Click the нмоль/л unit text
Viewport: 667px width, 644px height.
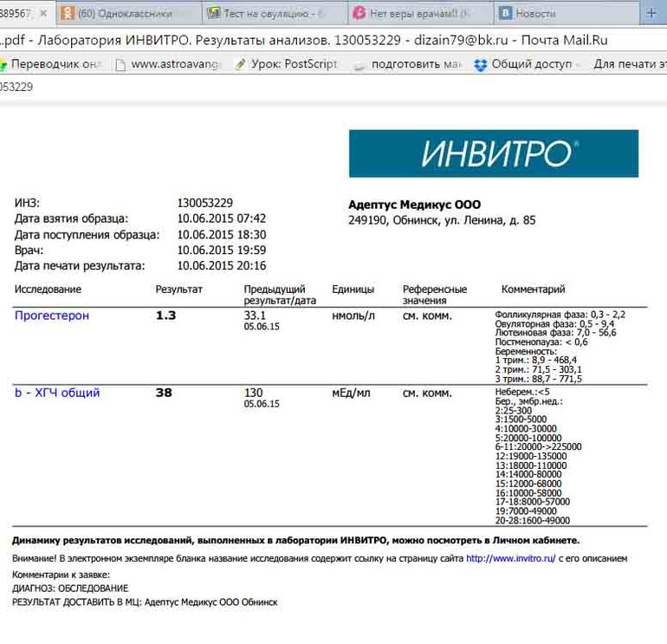coord(353,315)
